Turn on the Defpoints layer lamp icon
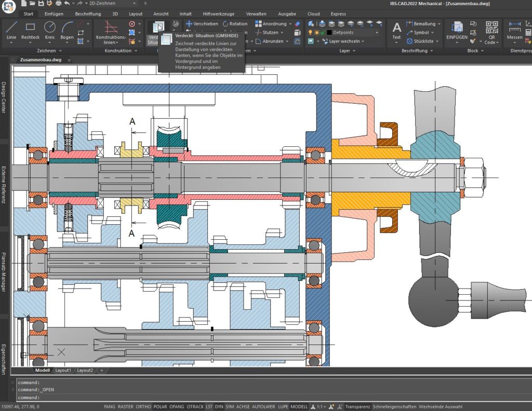532x411 pixels. tap(309, 33)
